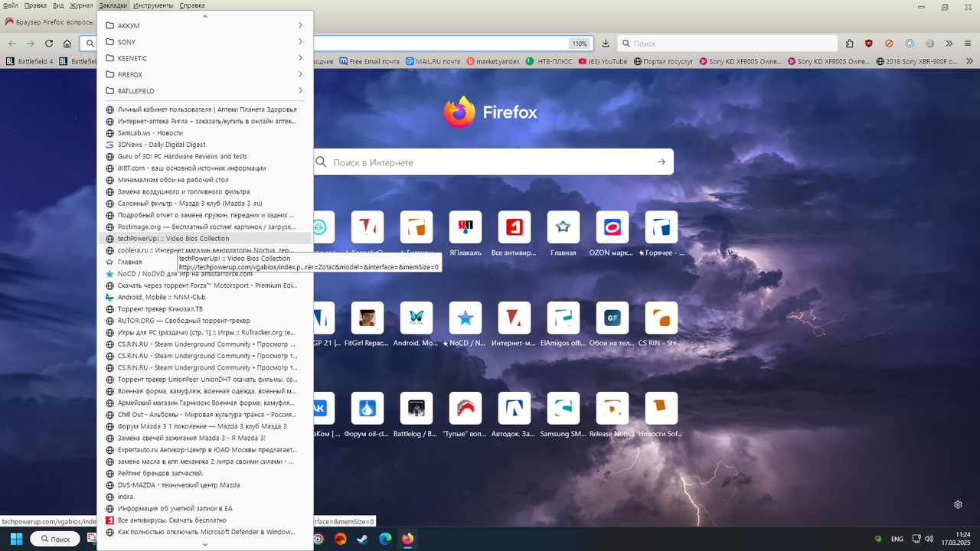Click the uBlock Origin shield icon
The width and height of the screenshot is (980, 551).
(x=869, y=44)
